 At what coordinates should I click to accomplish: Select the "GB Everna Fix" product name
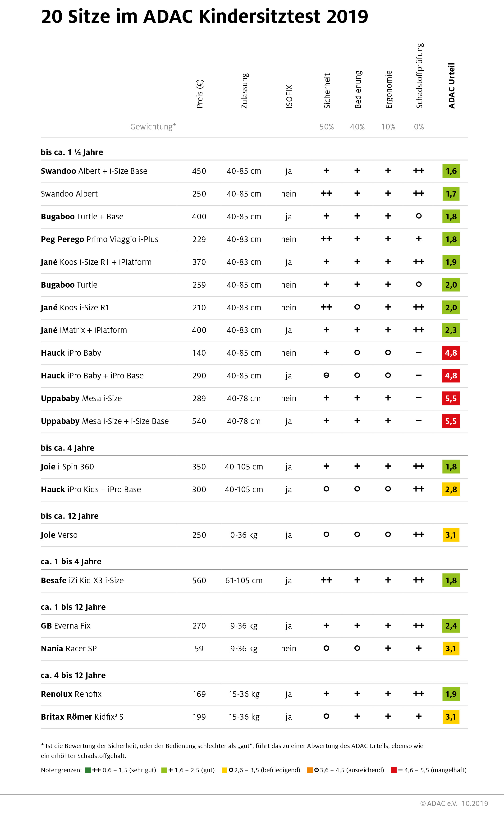click(66, 626)
